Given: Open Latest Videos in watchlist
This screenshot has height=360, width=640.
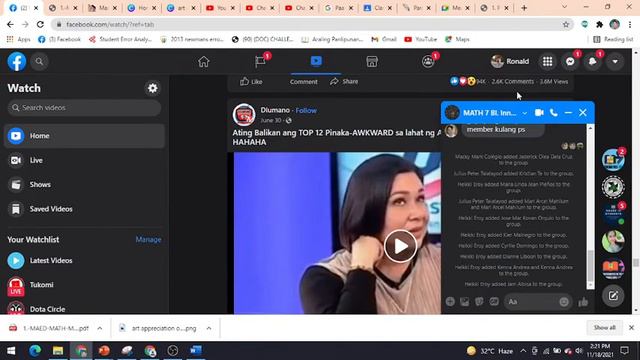Looking at the screenshot, I should [x=84, y=260].
